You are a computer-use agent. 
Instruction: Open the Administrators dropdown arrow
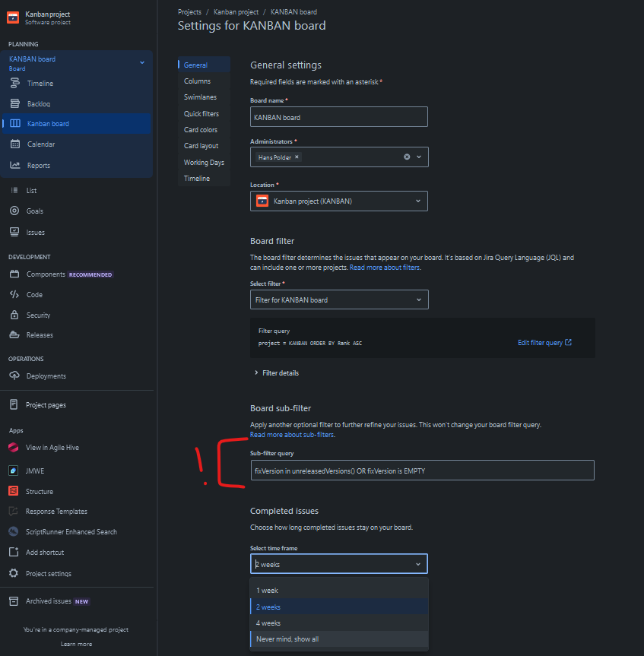(x=419, y=157)
